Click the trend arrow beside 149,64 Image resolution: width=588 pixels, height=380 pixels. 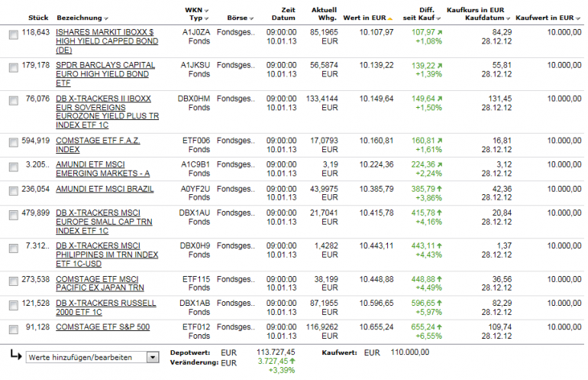(440, 99)
